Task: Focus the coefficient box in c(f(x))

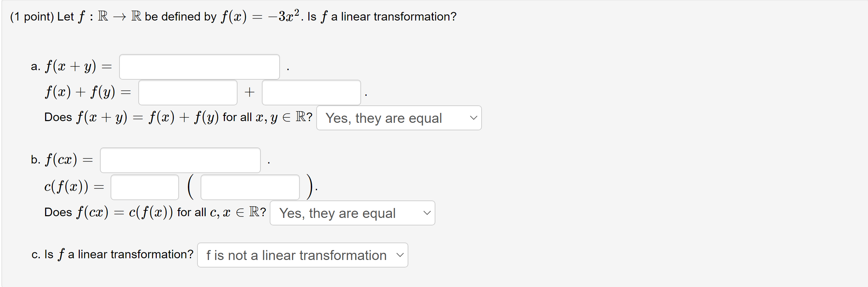Action: click(x=144, y=187)
